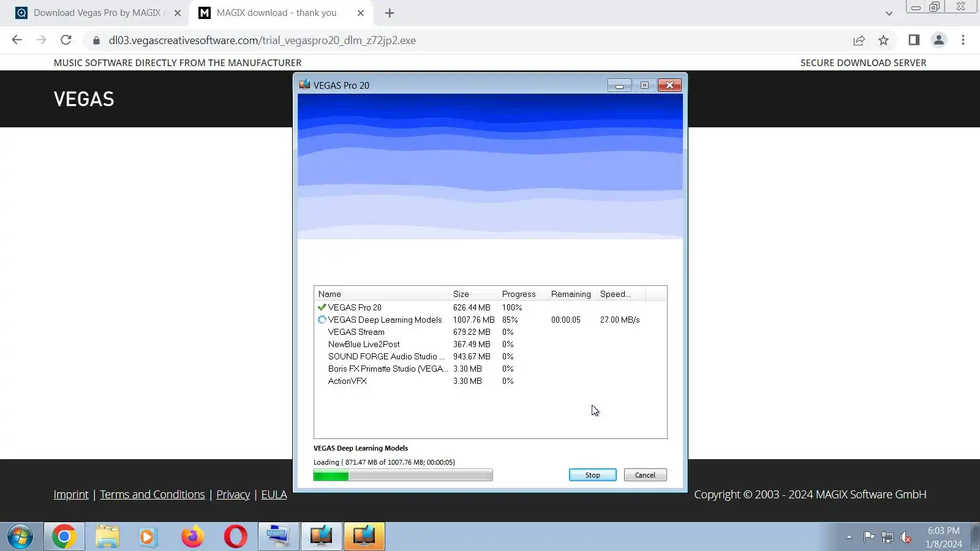Open a new browser tab
Viewport: 980px width, 551px height.
(x=390, y=13)
